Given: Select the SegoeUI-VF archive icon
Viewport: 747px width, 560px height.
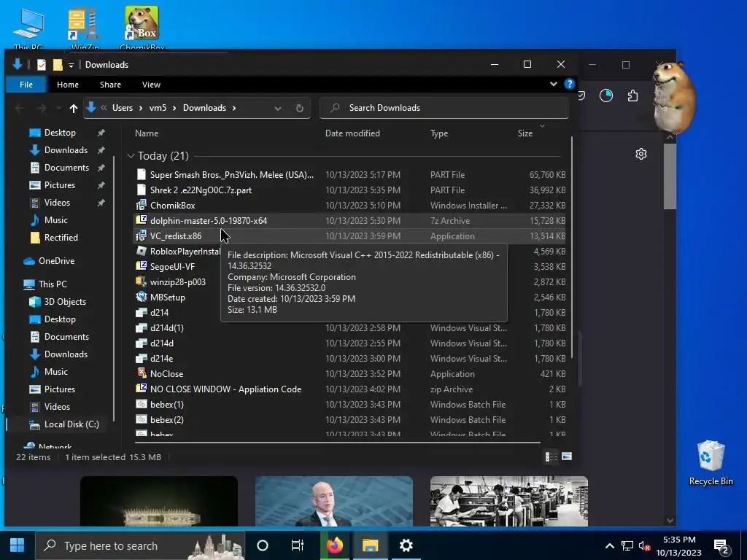Looking at the screenshot, I should [x=141, y=266].
